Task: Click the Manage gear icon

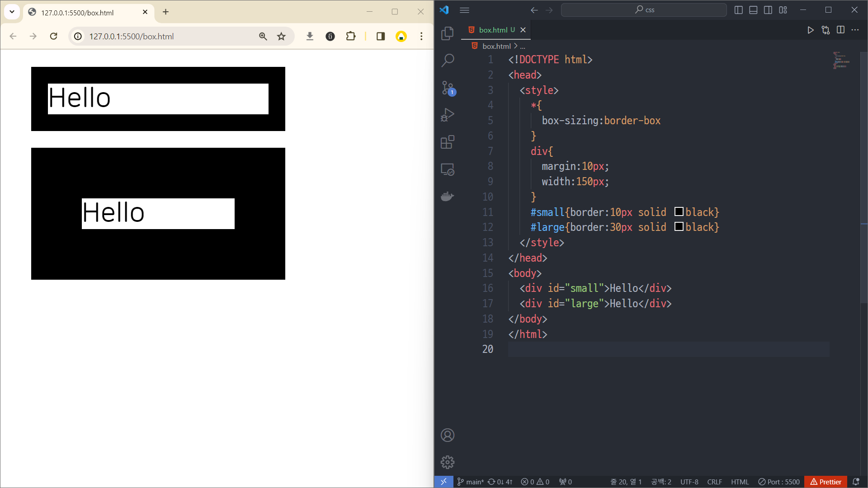Action: (447, 462)
